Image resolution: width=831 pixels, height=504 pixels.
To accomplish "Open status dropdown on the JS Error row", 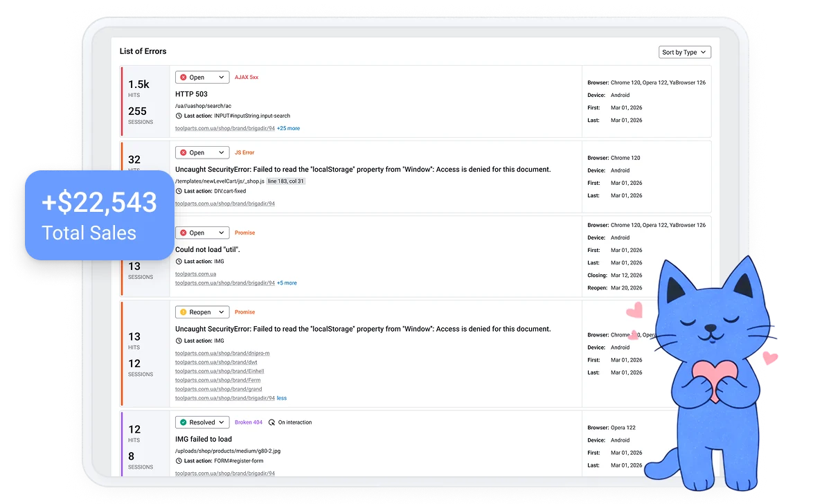I will [x=202, y=152].
